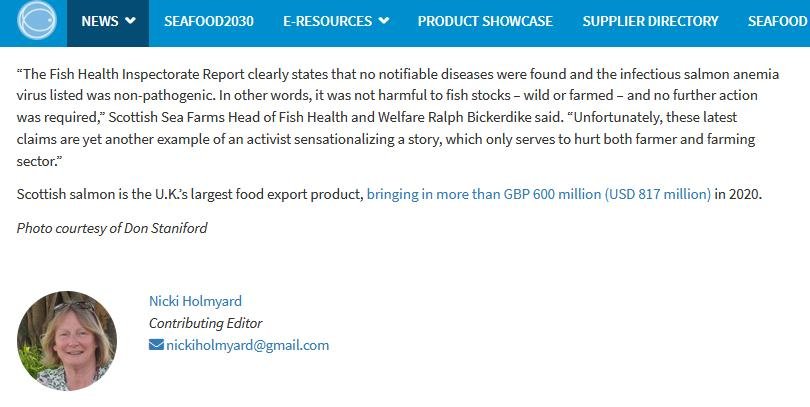Screen dimensions: 810x407
Task: Click the words in 2020 after the link
Action: coord(738,194)
